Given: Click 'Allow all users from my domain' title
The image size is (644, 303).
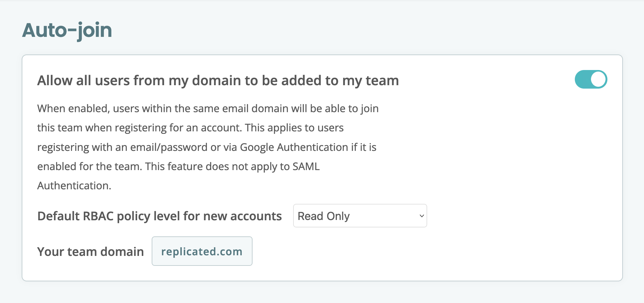Looking at the screenshot, I should 218,80.
